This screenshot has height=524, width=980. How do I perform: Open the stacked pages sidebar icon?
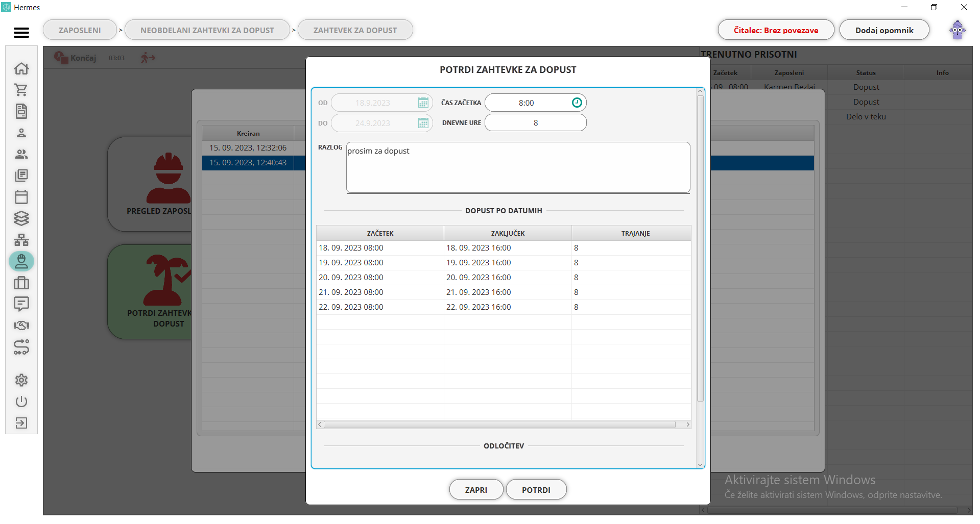tap(21, 176)
